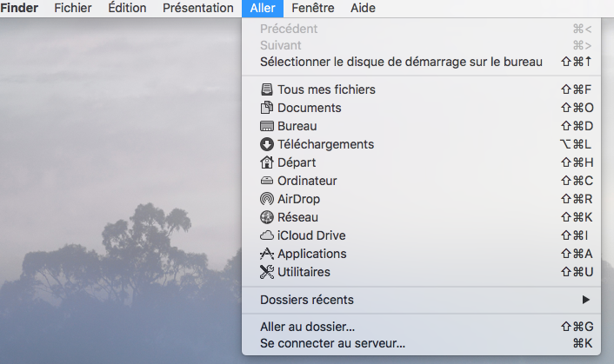This screenshot has height=364, width=614.
Task: Choose Aller au dossier… menu entry
Action: pos(308,327)
